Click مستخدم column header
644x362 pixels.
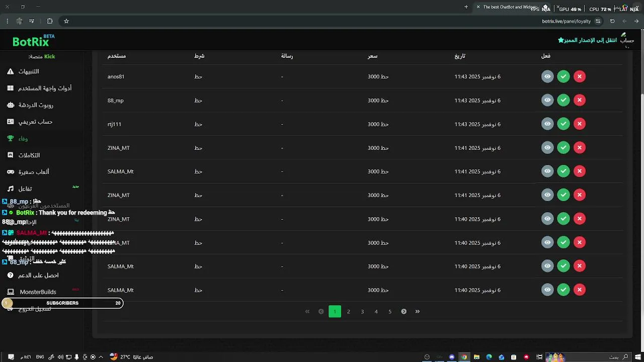[117, 56]
